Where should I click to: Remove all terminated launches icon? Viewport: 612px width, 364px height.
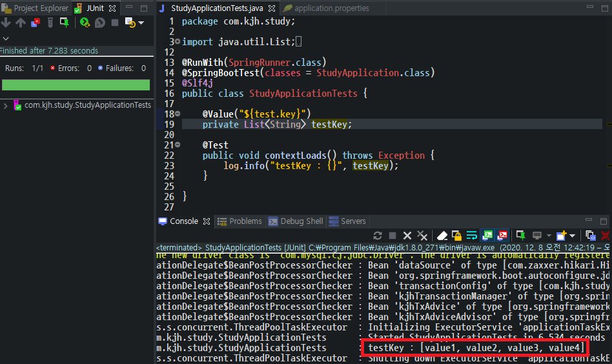422,236
